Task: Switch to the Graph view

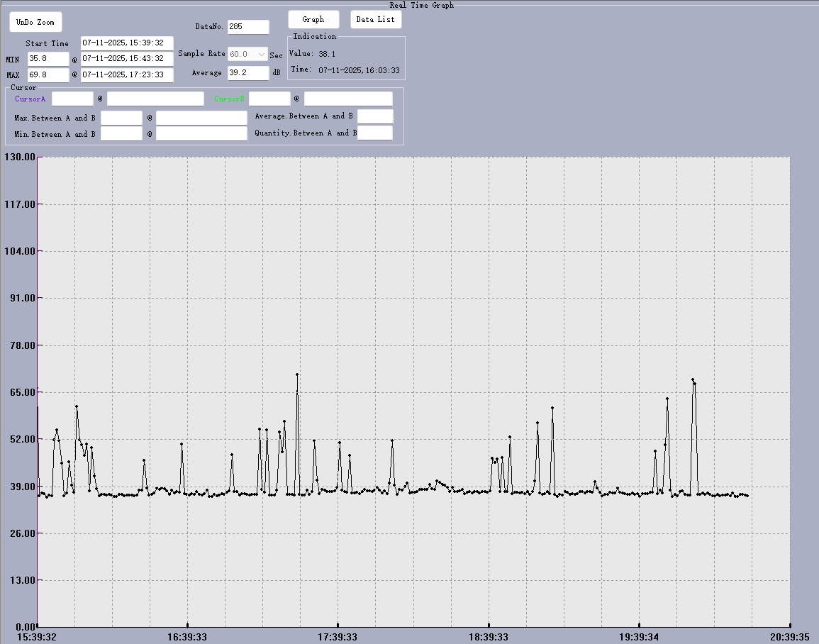Action: point(313,20)
